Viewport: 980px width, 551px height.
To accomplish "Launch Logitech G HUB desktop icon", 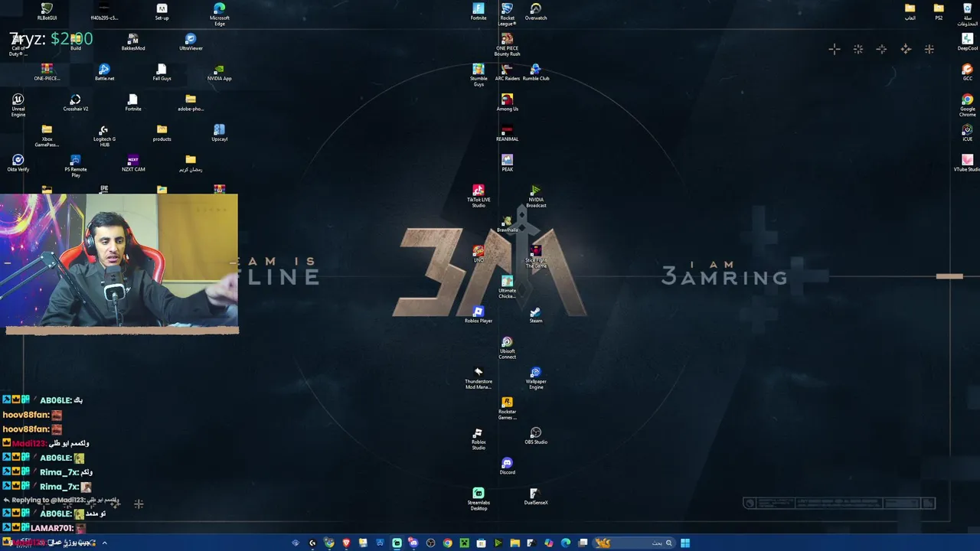I will click(x=104, y=135).
